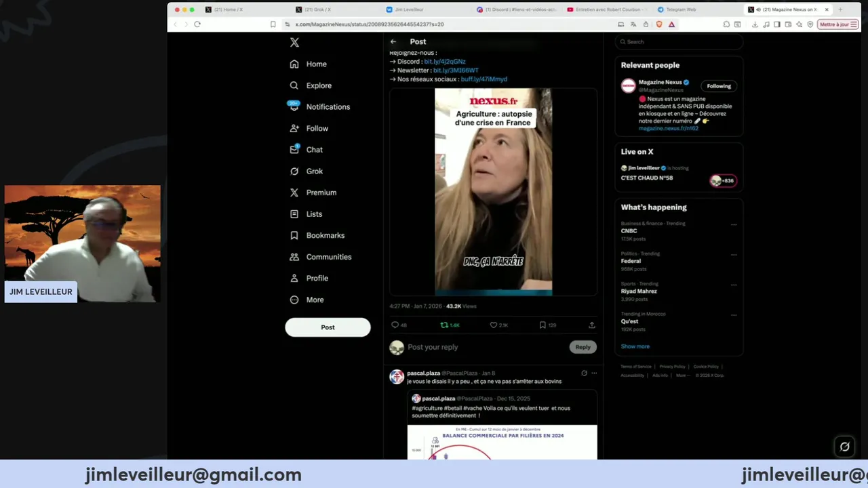Open the CNBC trending topic
This screenshot has height=488, width=868.
[629, 231]
